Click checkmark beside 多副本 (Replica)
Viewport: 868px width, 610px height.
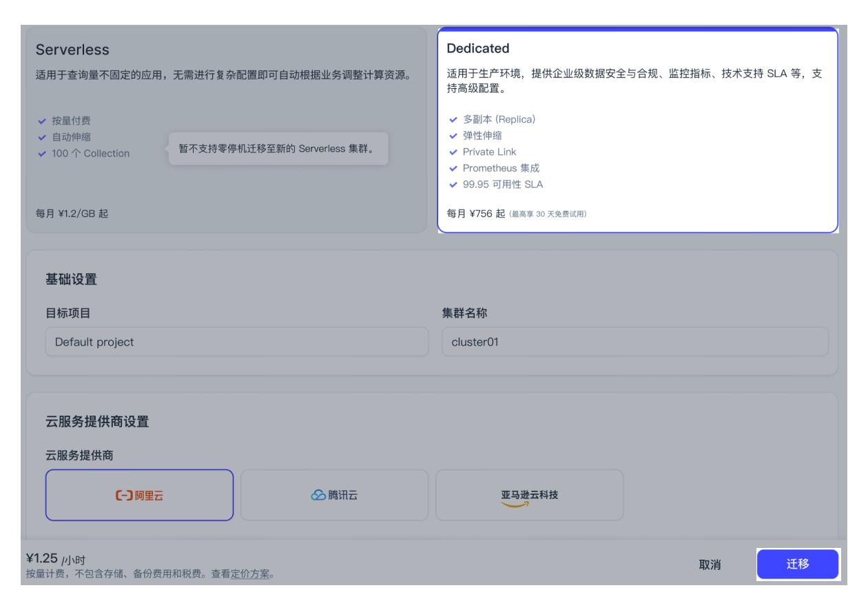(x=453, y=119)
